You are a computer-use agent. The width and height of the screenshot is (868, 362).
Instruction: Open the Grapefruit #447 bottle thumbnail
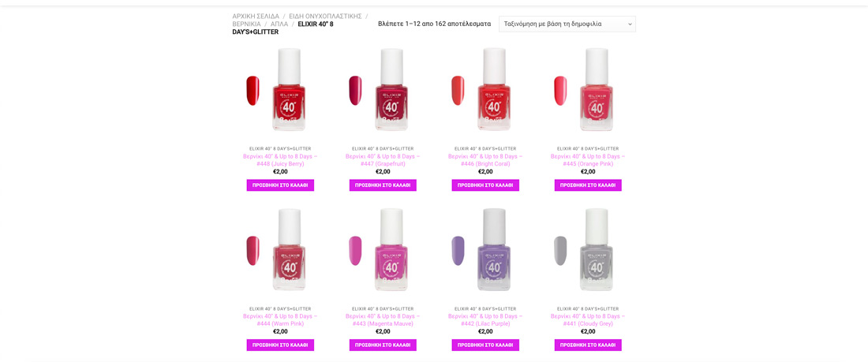pos(383,90)
